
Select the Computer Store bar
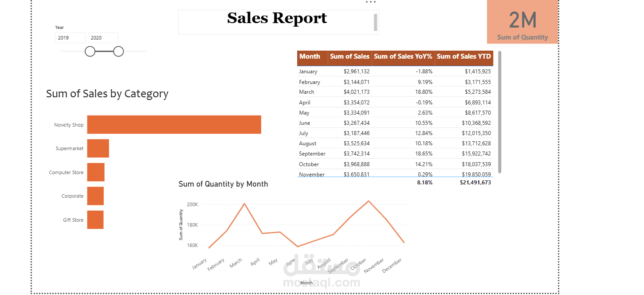click(x=96, y=172)
